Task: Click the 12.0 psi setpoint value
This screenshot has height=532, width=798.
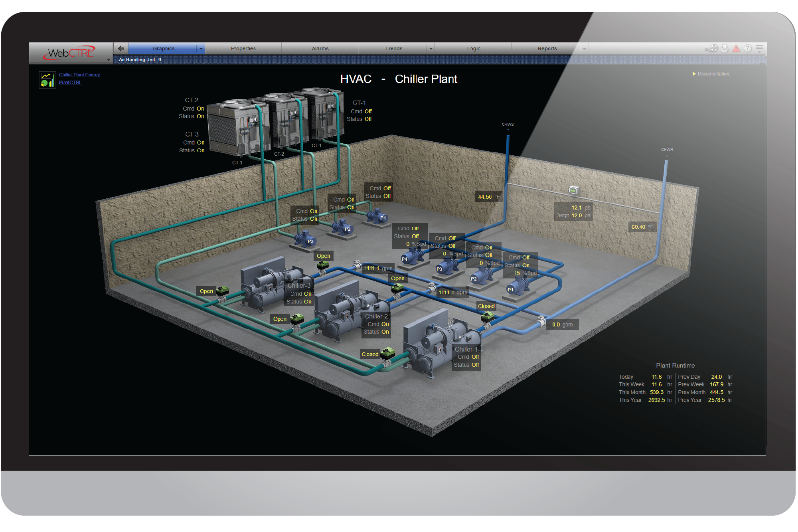Action: tap(577, 216)
